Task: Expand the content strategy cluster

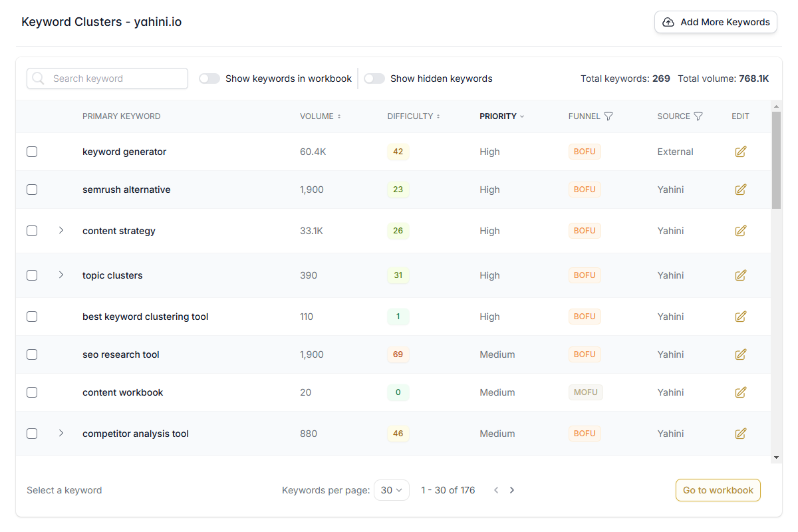Action: [61, 230]
